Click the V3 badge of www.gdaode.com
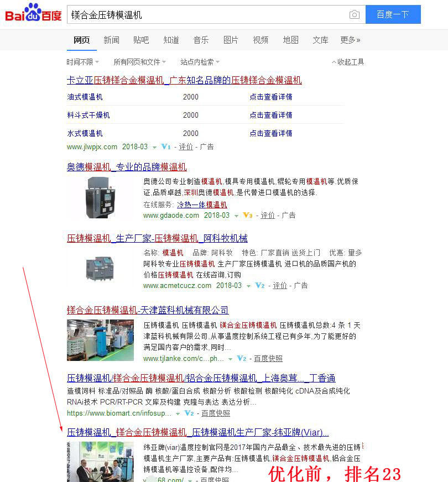 click(248, 216)
